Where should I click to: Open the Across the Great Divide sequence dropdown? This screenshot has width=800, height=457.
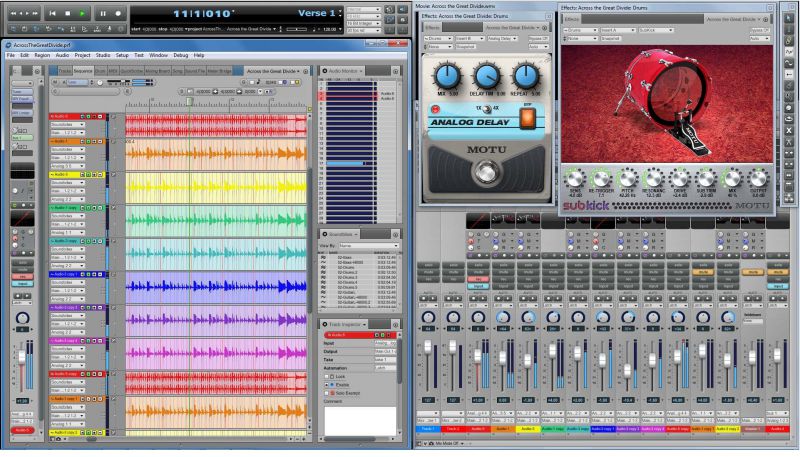point(274,71)
